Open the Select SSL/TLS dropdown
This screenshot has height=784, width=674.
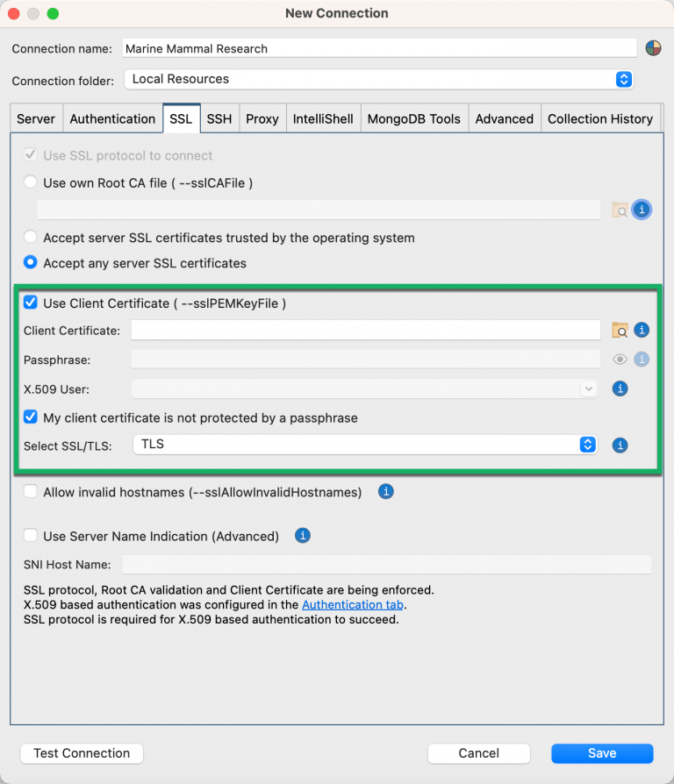(587, 445)
